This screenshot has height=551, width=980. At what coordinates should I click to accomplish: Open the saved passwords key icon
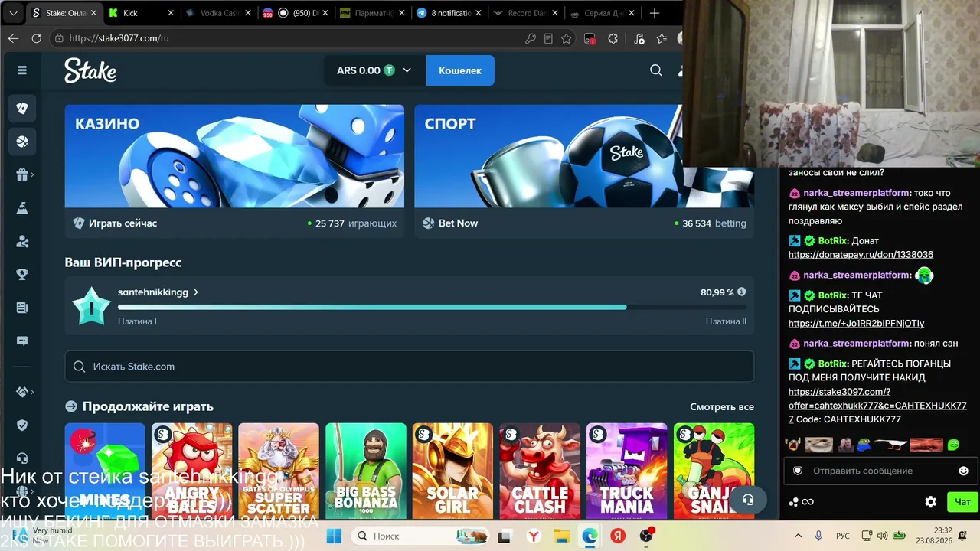pos(530,38)
